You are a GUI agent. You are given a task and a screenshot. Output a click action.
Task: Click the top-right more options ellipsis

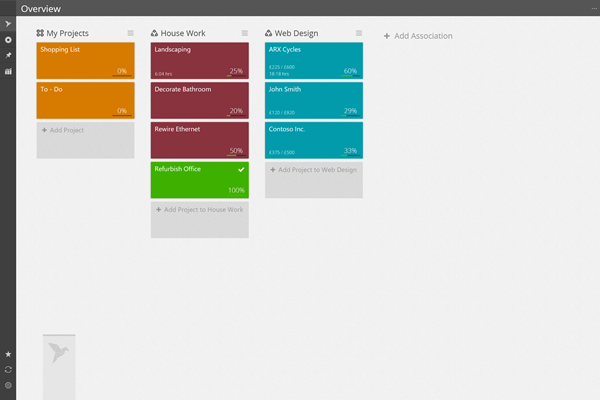click(592, 8)
